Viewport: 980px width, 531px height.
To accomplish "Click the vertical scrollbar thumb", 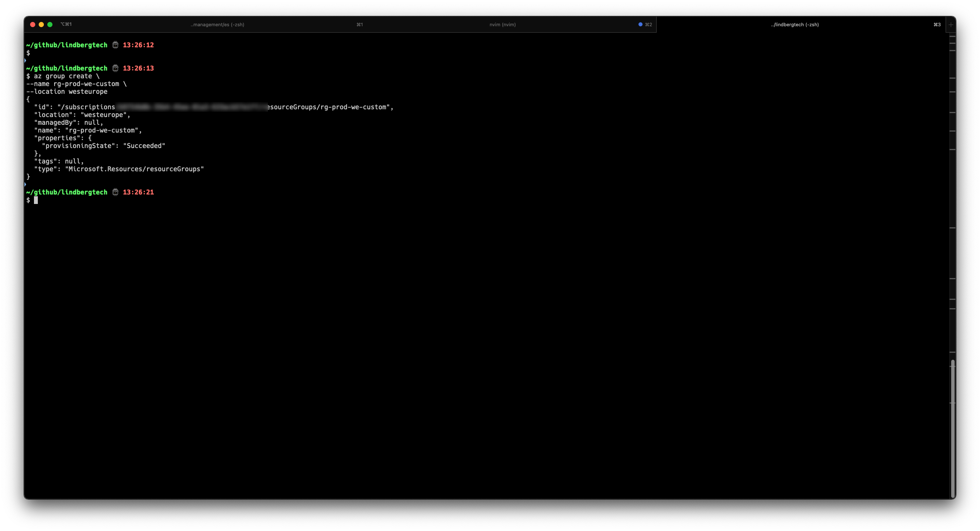I will 952,428.
